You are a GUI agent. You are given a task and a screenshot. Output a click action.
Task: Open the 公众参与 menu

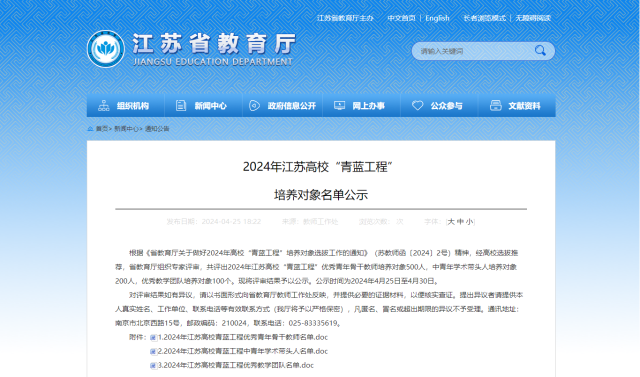coord(439,106)
